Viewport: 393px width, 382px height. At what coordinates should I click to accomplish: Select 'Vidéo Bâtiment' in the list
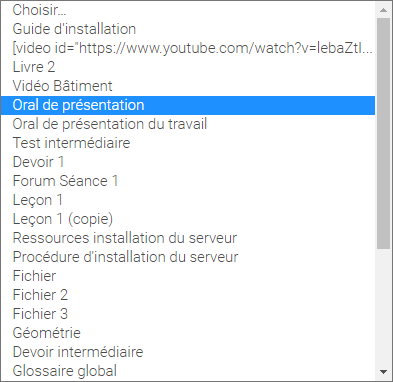tap(188, 86)
